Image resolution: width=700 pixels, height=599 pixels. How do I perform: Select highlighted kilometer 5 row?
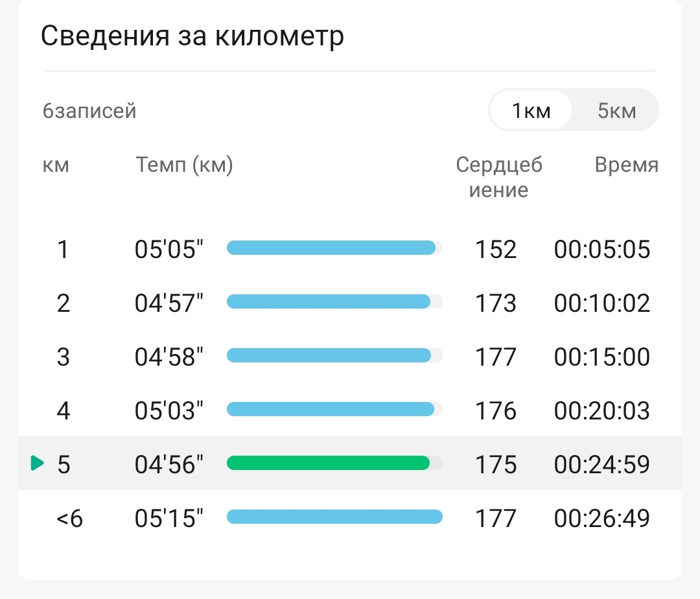pos(350,464)
